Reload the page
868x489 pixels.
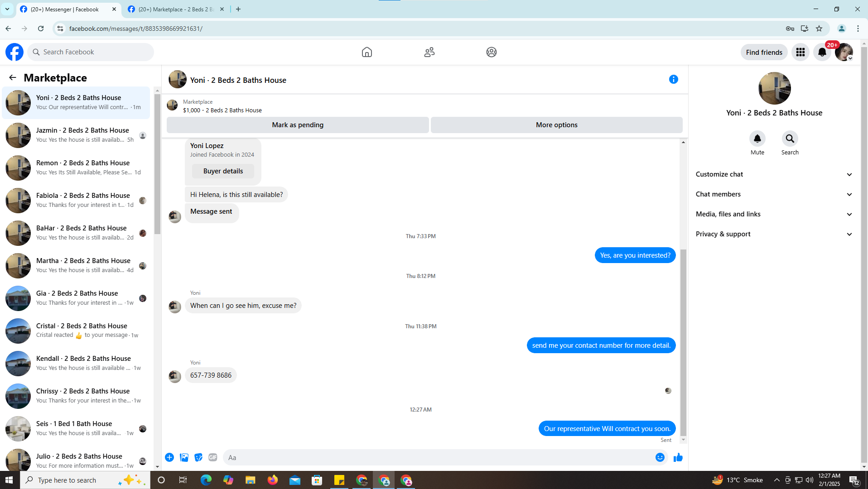click(41, 29)
